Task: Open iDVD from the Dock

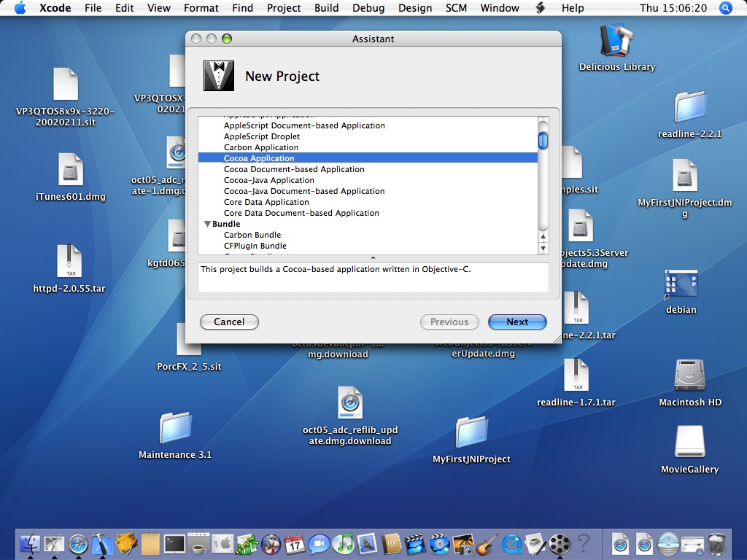Action: (x=439, y=542)
